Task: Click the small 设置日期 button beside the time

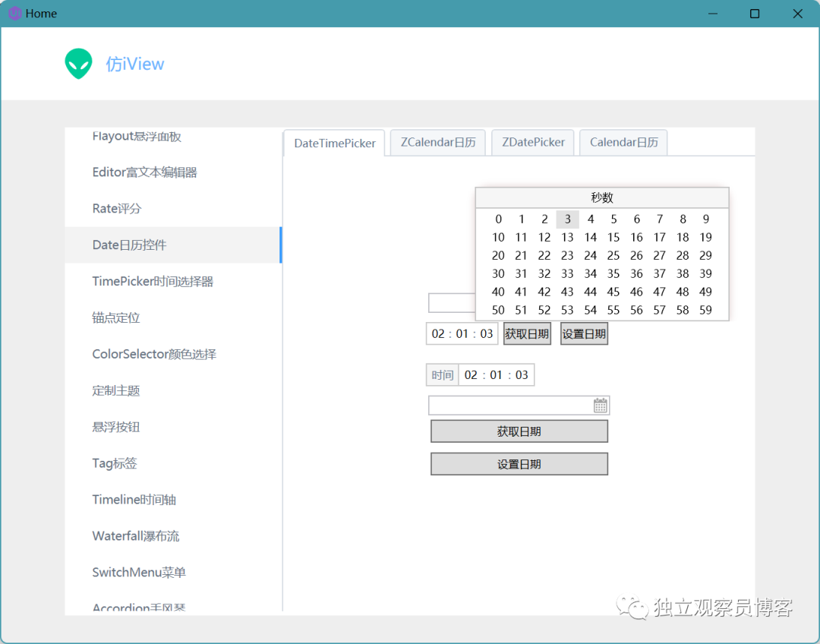Action: 584,333
